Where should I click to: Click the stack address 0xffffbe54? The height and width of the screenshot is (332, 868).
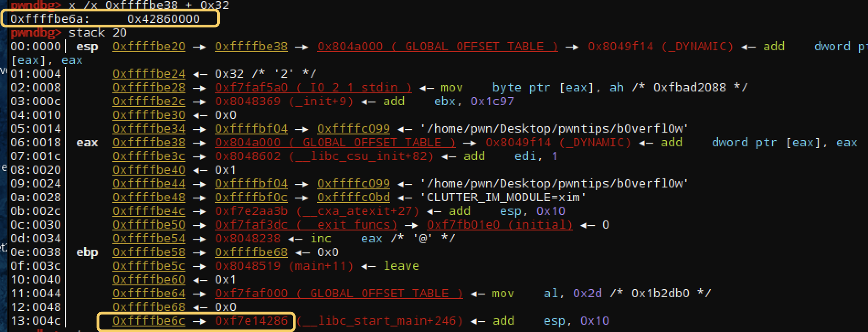[x=149, y=239]
